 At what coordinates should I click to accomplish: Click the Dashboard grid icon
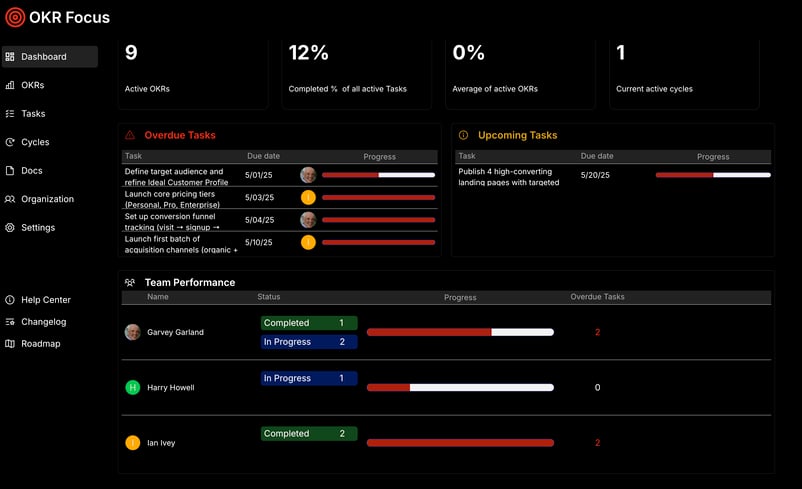pyautogui.click(x=10, y=57)
